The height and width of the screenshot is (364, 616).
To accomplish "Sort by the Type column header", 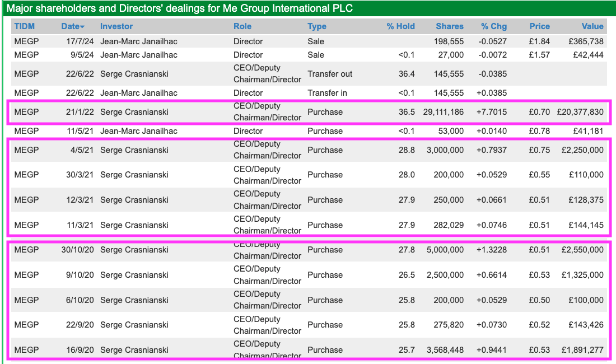I will point(317,26).
